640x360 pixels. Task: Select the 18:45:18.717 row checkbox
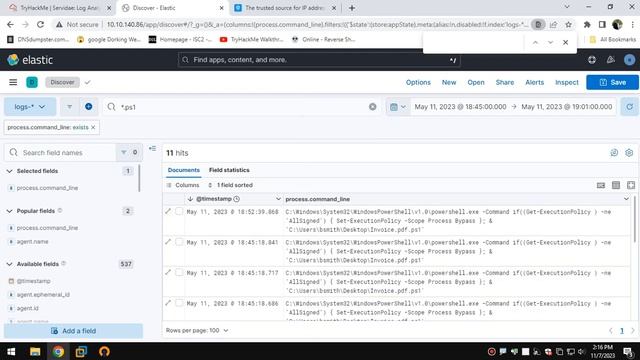click(179, 272)
